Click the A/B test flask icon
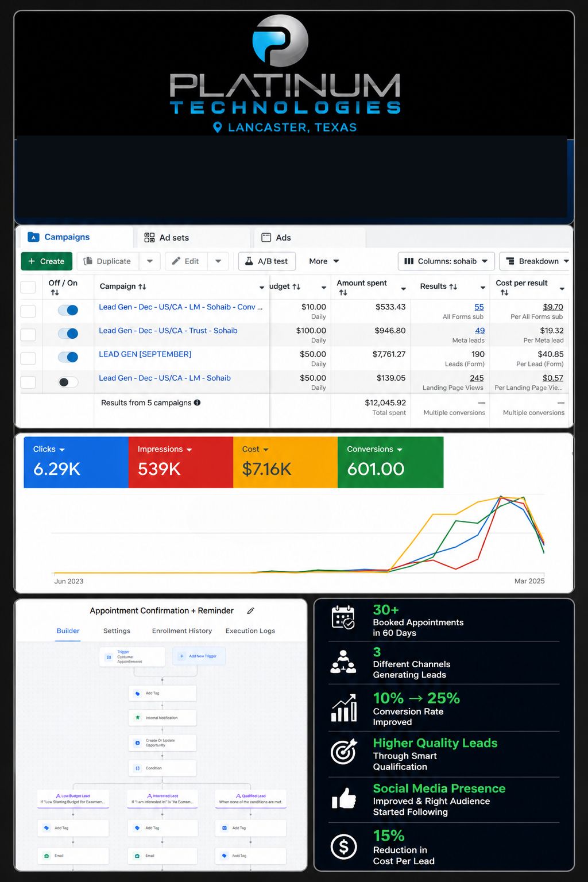Image resolution: width=588 pixels, height=882 pixels. pyautogui.click(x=249, y=261)
